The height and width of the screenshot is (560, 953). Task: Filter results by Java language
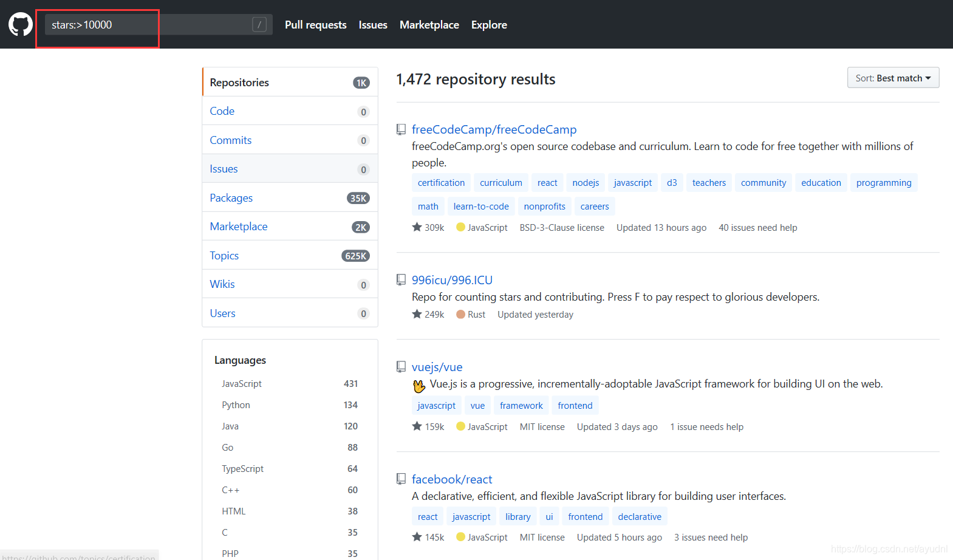coord(290,426)
